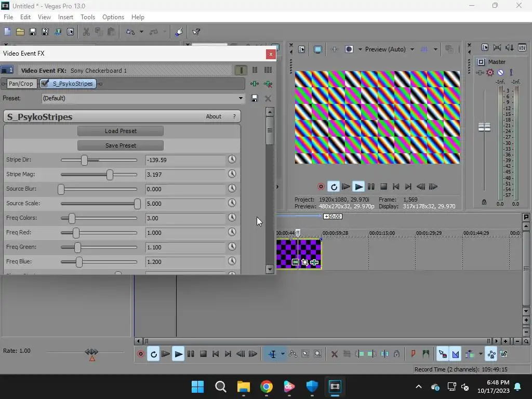Click the Pan/Crop icon on checkerboard clip
Screen dimensions: 532x399
point(304,262)
